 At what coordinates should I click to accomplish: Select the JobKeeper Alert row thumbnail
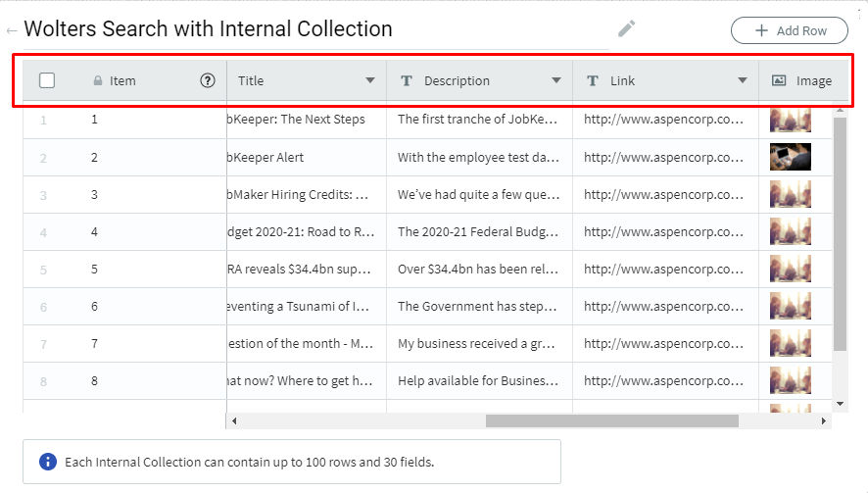coord(790,157)
